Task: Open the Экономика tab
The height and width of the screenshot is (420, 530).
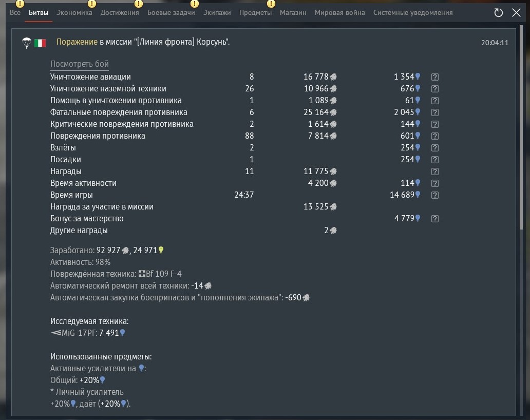Action: point(74,12)
